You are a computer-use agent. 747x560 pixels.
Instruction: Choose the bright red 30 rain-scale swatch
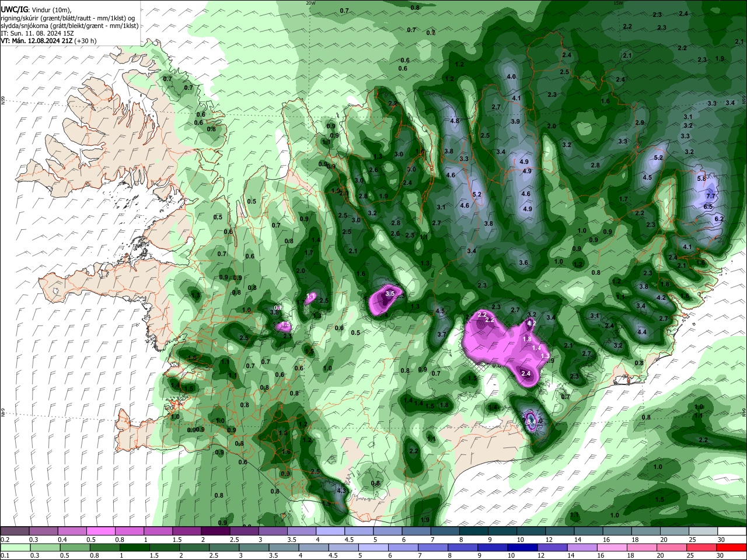pos(732,547)
